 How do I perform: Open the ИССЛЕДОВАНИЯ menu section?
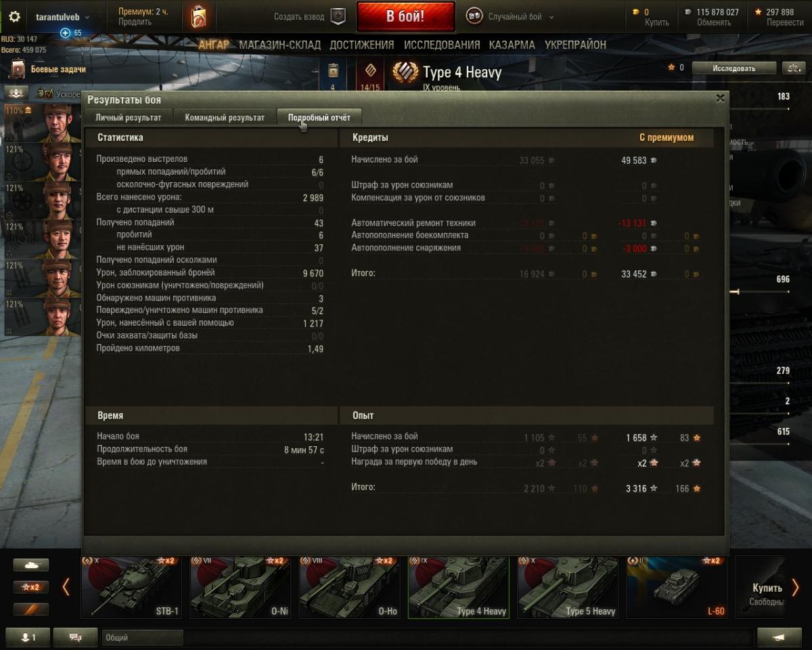(x=442, y=45)
